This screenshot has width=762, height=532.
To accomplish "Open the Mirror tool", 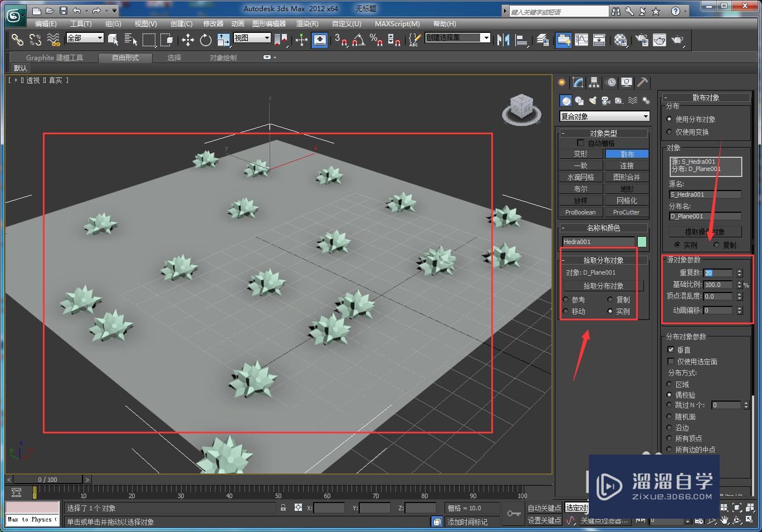I will point(504,40).
